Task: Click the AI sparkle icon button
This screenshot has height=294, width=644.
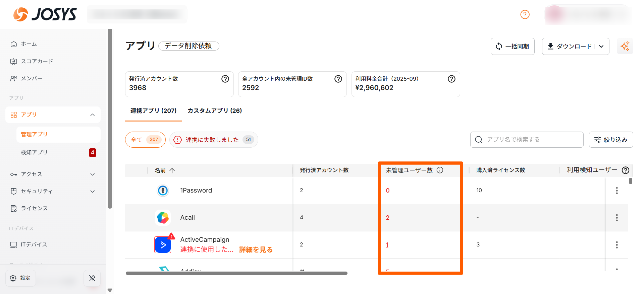Action: coord(625,46)
